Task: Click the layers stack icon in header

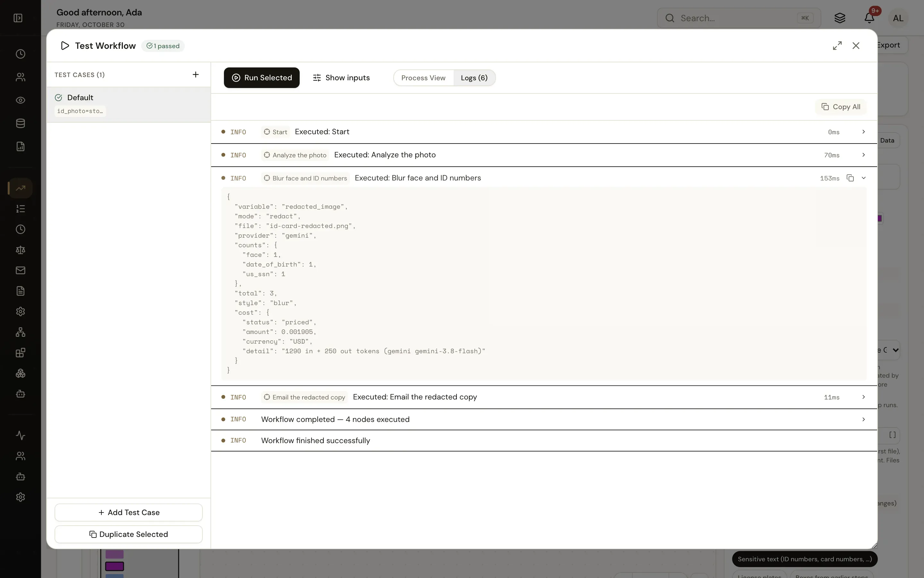Action: 840,18
